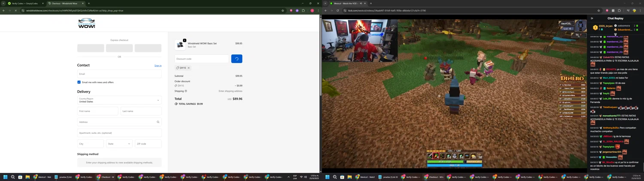Open profile avatar in checkout browser window
This screenshot has height=181, width=644.
point(312,11)
